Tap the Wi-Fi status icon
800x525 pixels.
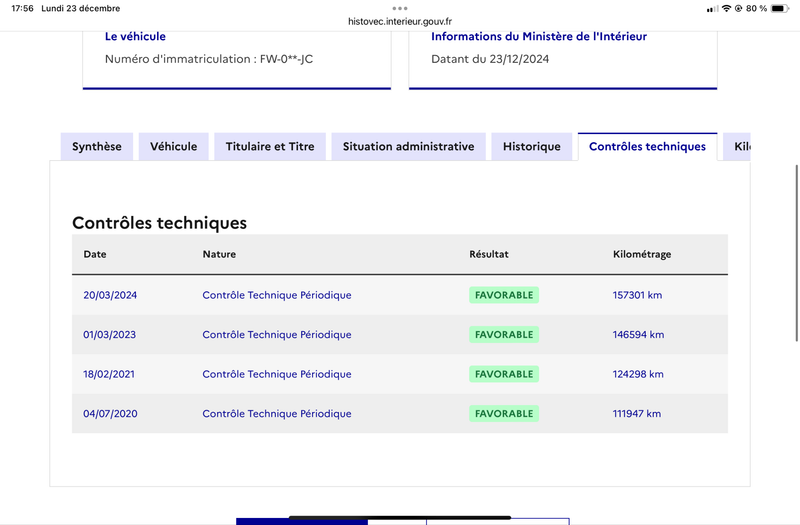pyautogui.click(x=727, y=8)
